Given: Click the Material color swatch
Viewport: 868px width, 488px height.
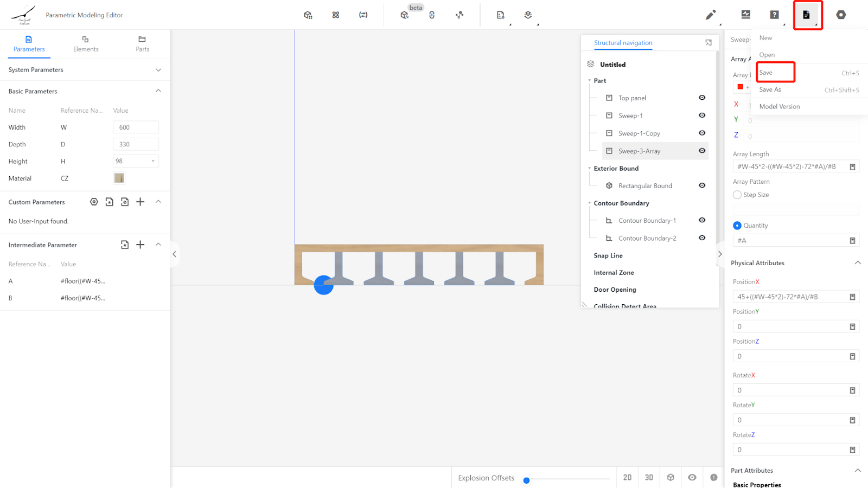Looking at the screenshot, I should click(x=119, y=178).
